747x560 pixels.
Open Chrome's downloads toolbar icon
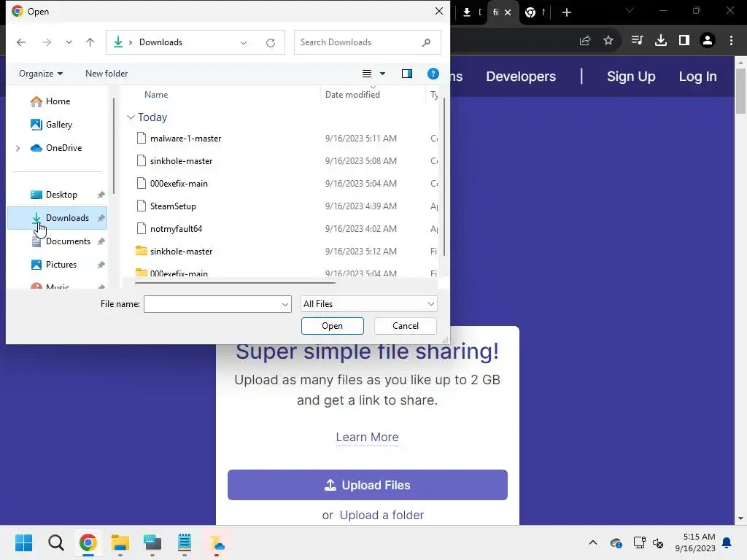[661, 41]
